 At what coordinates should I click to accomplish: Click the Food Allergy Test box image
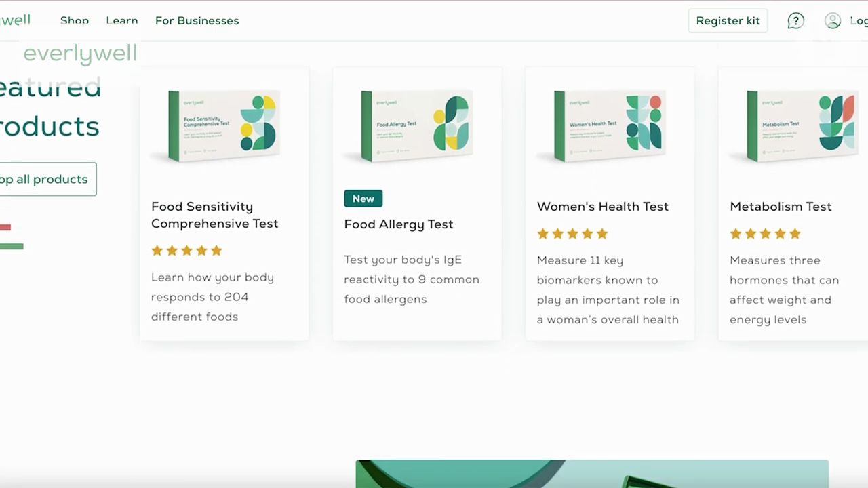point(416,126)
